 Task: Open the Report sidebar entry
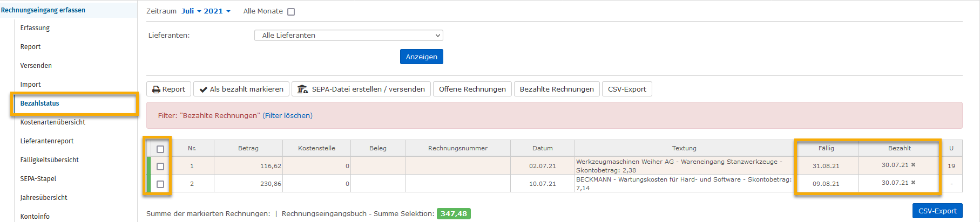[x=30, y=46]
